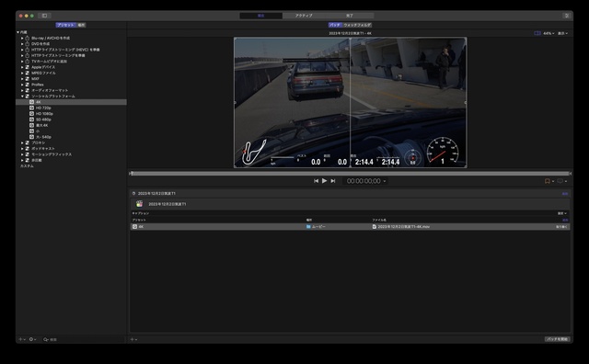The height and width of the screenshot is (364, 589).
Task: Expand the MPEG ファイル preset group
Action: click(x=22, y=73)
